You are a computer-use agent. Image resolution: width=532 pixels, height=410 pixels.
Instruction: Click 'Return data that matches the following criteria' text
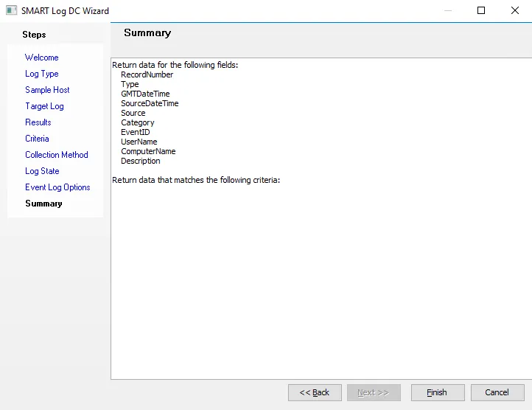tap(196, 180)
